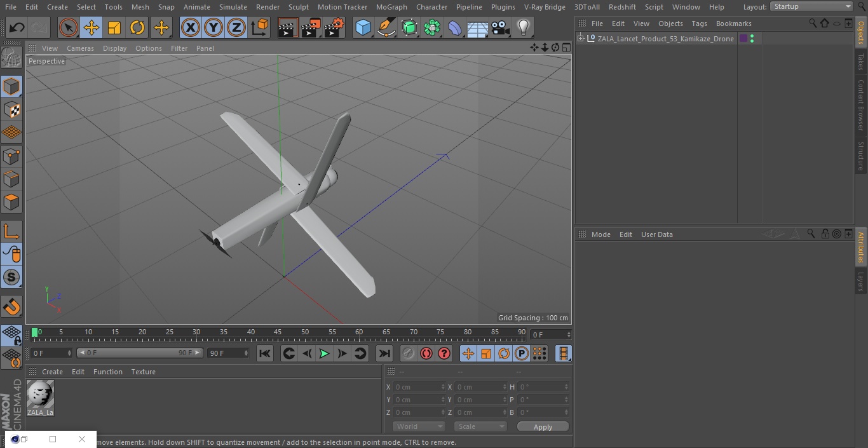
Task: Open the spline Pen tool
Action: tap(386, 27)
